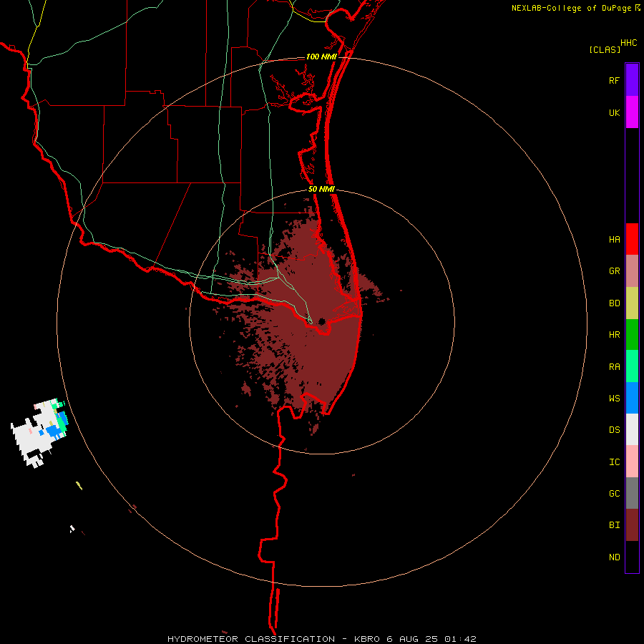This screenshot has height=644, width=644.
Task: Click the HA red legend color swatch
Action: tap(632, 239)
